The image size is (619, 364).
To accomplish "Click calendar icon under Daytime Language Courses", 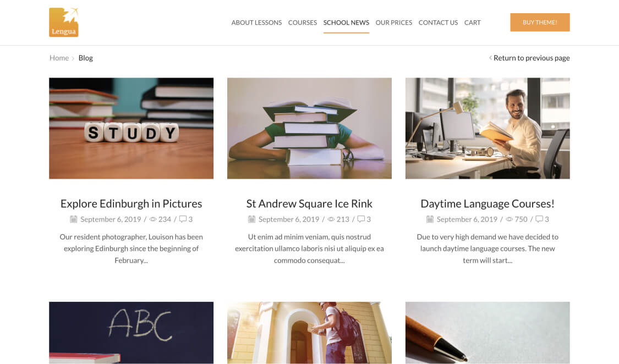I will click(430, 219).
